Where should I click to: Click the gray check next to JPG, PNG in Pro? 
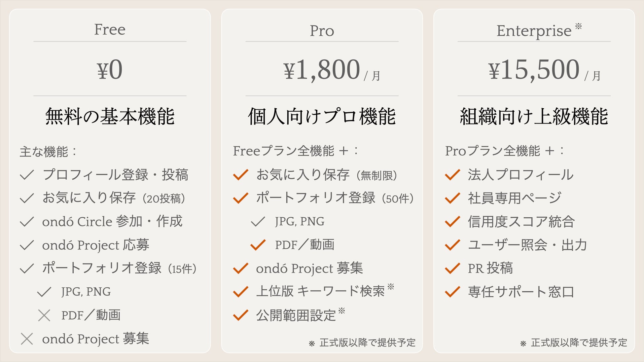(x=258, y=222)
